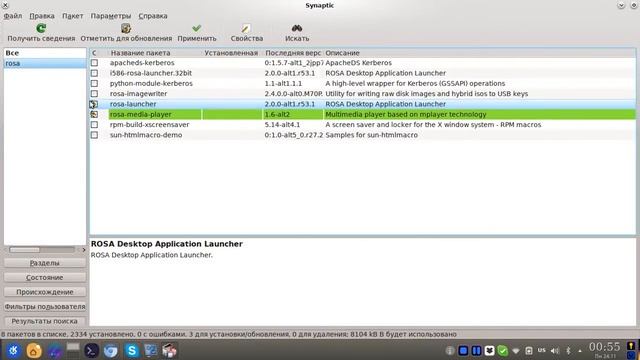Click the Bluetooth tray icon
This screenshot has width=640, height=360.
coord(568,351)
